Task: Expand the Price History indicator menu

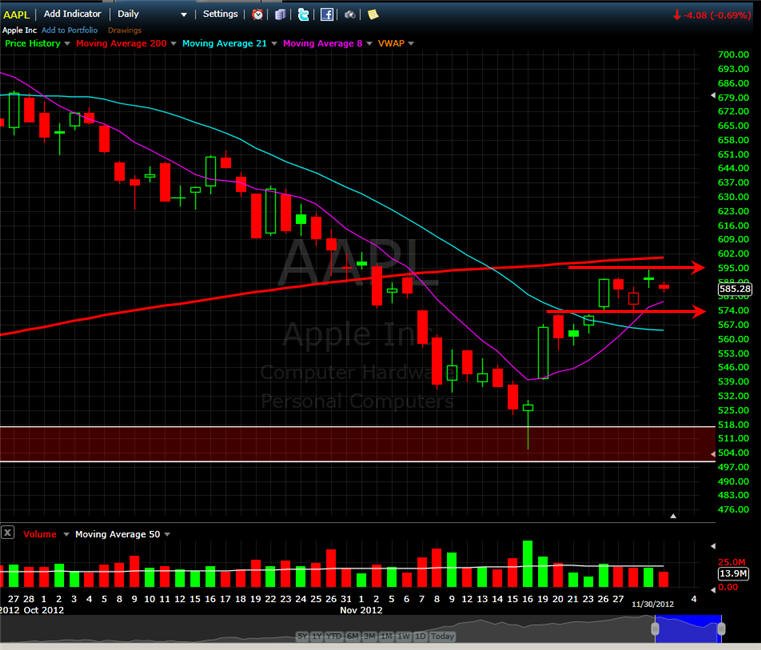Action: [x=67, y=44]
